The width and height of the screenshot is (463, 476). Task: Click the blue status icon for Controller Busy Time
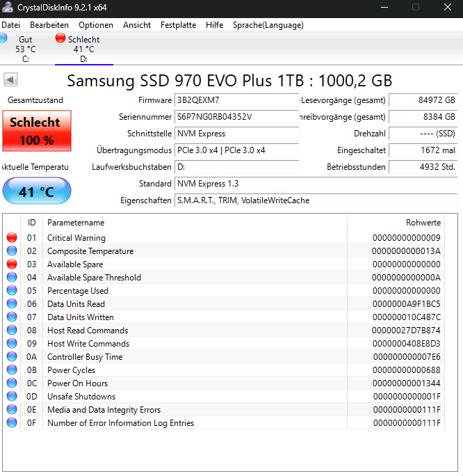coord(12,356)
